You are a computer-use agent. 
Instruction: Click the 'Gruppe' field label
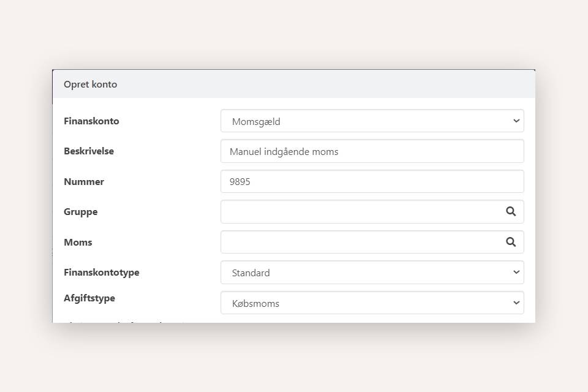81,212
